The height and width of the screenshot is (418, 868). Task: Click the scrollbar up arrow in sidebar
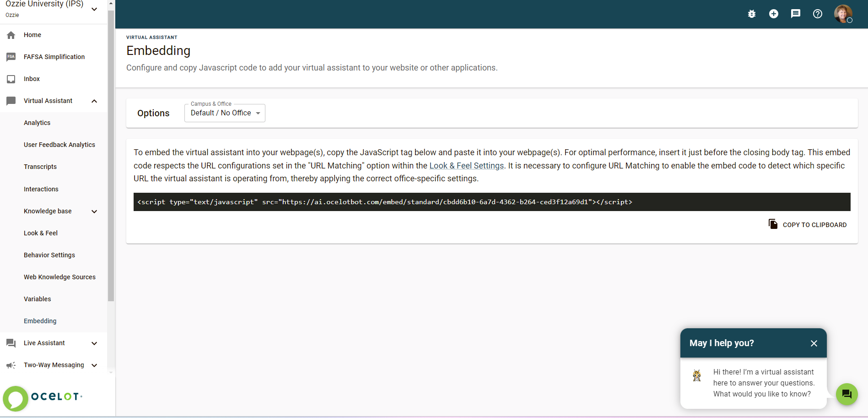pos(111,3)
